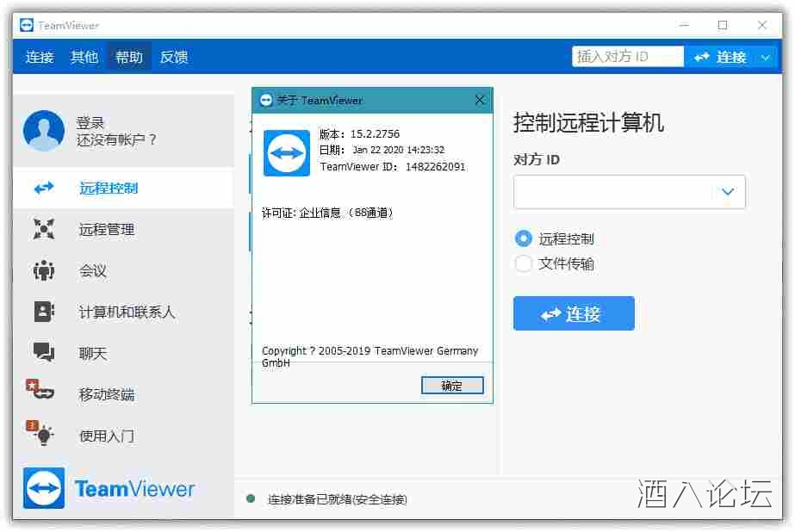795x532 pixels.
Task: Click the TeamViewer logo in the About dialog
Action: tap(287, 153)
